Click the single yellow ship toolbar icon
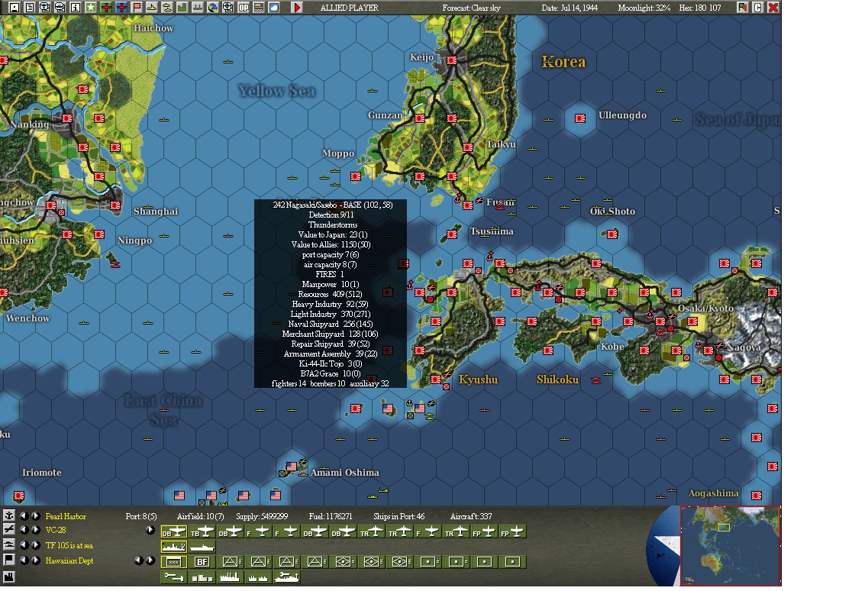 [151, 7]
